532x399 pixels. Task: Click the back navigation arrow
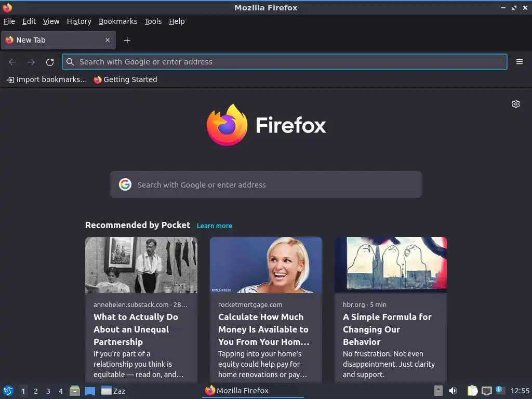click(12, 62)
